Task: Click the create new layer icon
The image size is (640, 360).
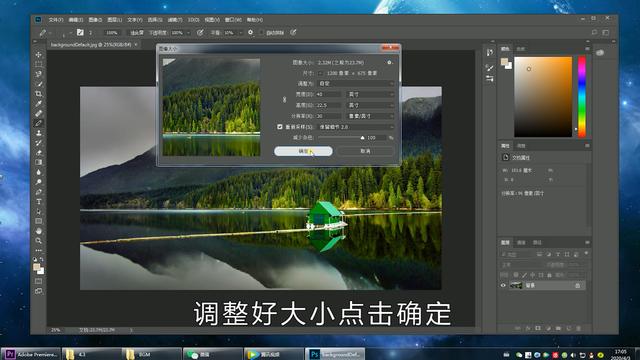Action: coord(569,328)
